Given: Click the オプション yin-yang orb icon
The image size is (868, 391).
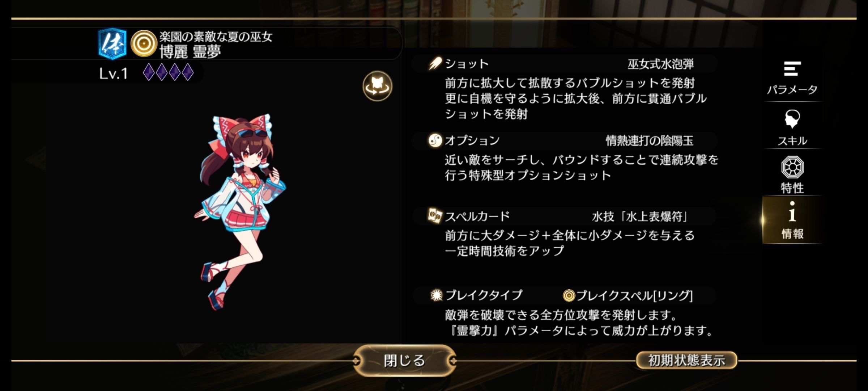Looking at the screenshot, I should tap(435, 140).
